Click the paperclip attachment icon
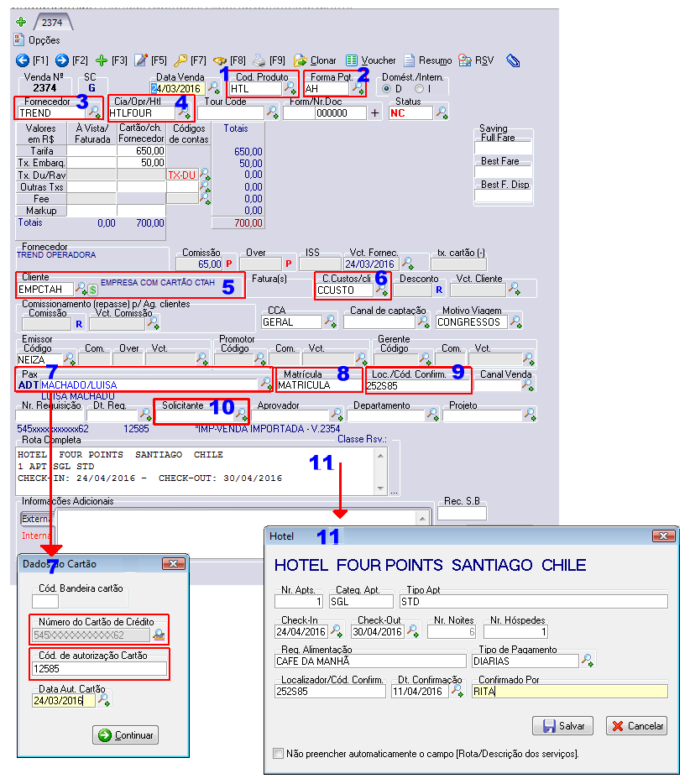690x784 pixels. [x=513, y=60]
